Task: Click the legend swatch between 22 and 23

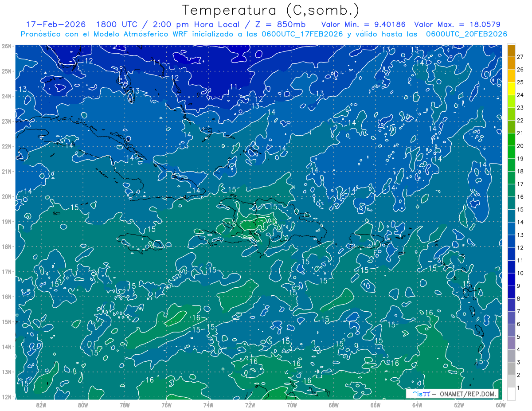Action: point(511,114)
